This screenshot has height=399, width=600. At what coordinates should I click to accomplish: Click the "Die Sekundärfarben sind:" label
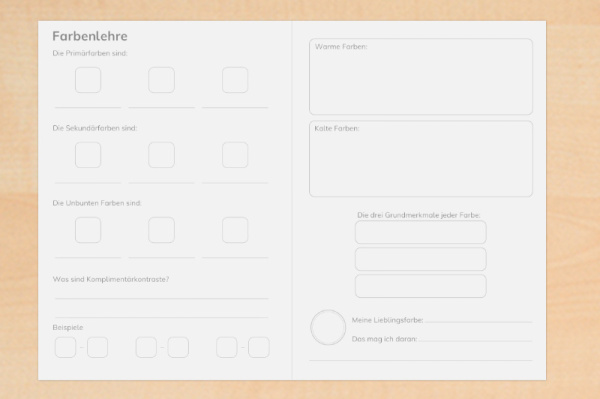(95, 128)
